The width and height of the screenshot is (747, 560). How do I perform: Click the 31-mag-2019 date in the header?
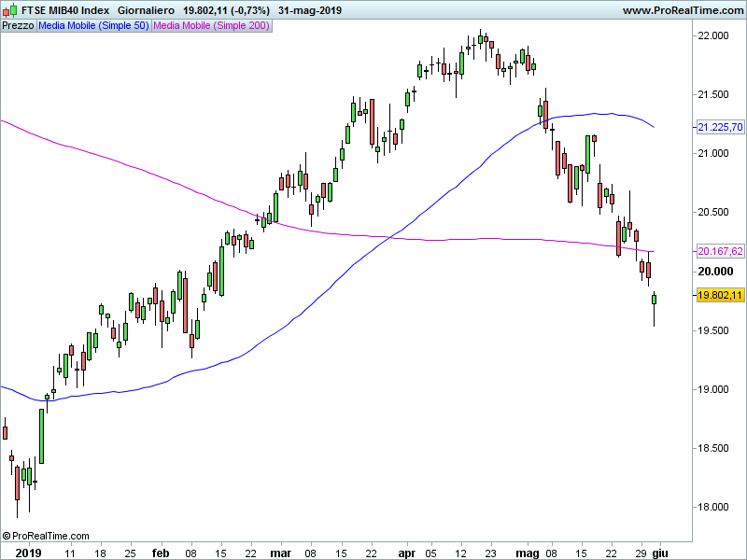[310, 10]
